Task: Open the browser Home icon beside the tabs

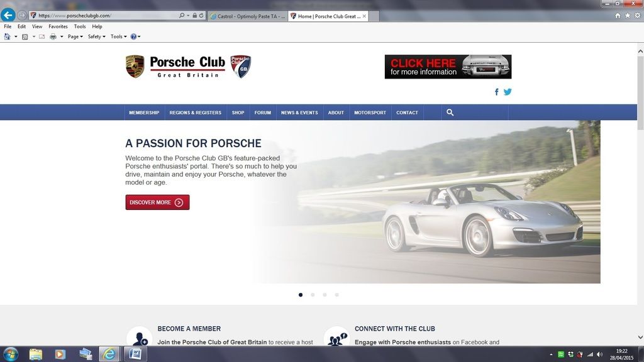Action: tap(618, 16)
